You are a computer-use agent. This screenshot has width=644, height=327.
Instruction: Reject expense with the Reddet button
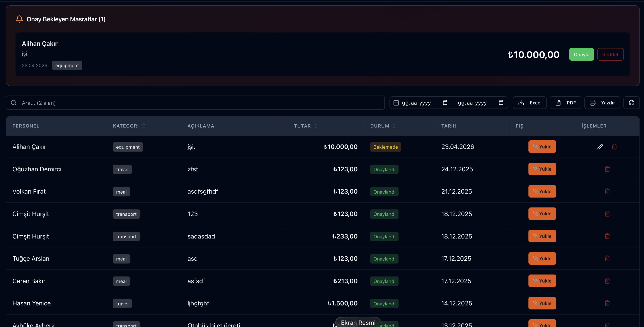(610, 54)
